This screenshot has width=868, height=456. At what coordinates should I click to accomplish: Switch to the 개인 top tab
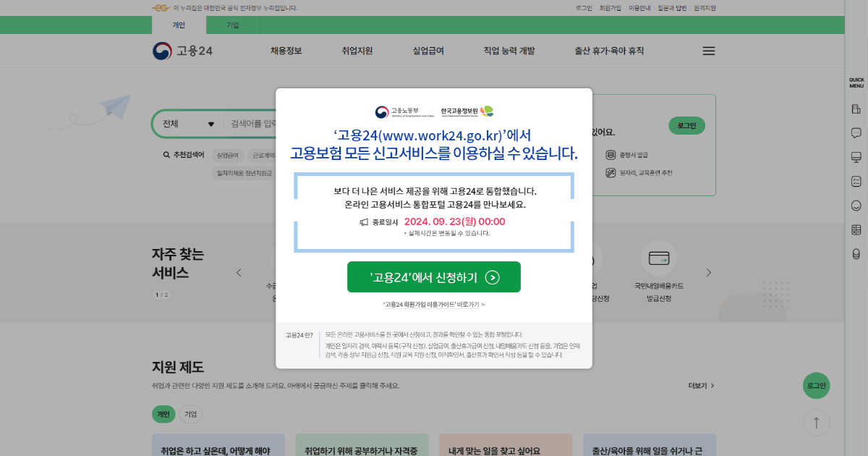point(179,25)
